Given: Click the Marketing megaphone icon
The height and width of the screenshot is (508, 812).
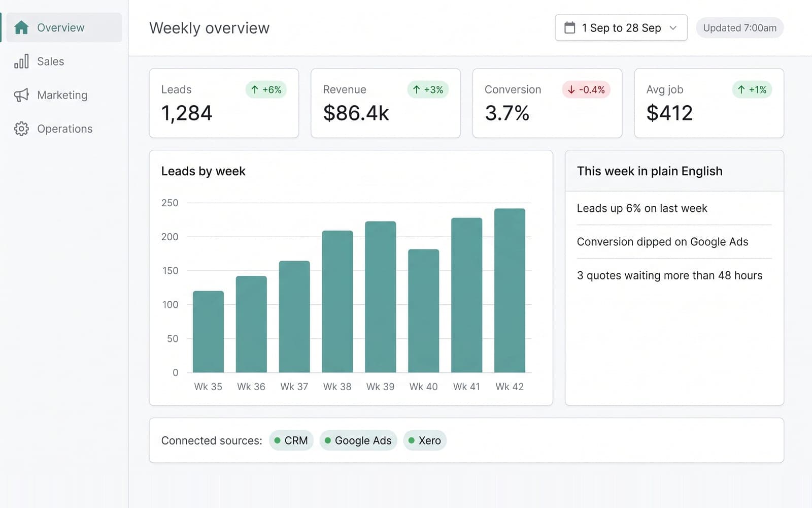Looking at the screenshot, I should point(21,95).
